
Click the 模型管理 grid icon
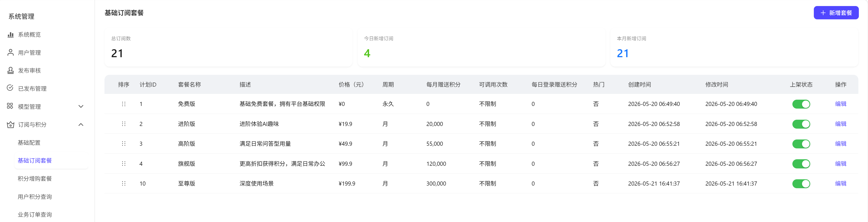[10, 106]
